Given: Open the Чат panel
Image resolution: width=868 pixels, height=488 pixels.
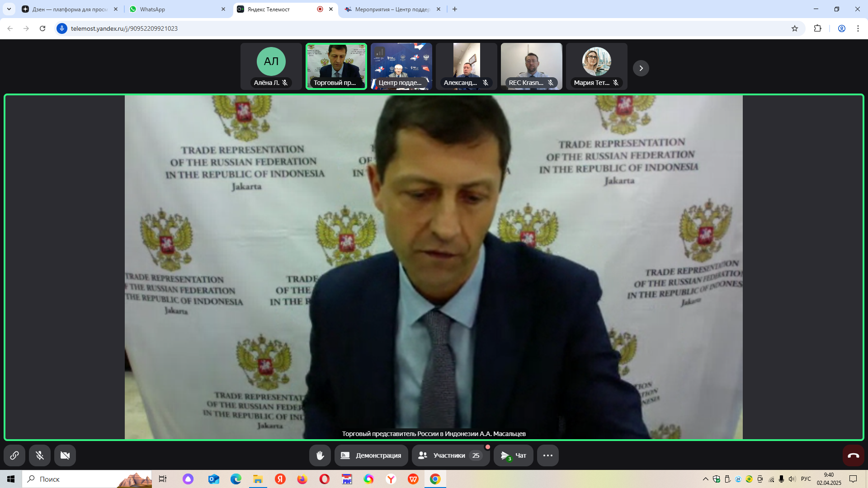Looking at the screenshot, I should tap(514, 455).
